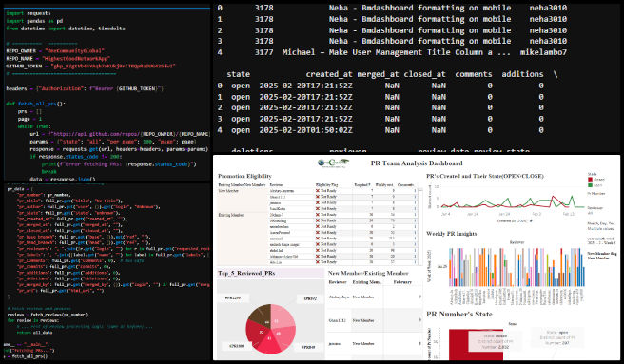This screenshot has width=624, height=364.
Task: Click PR number '3177' in terminal output
Action: (x=263, y=52)
